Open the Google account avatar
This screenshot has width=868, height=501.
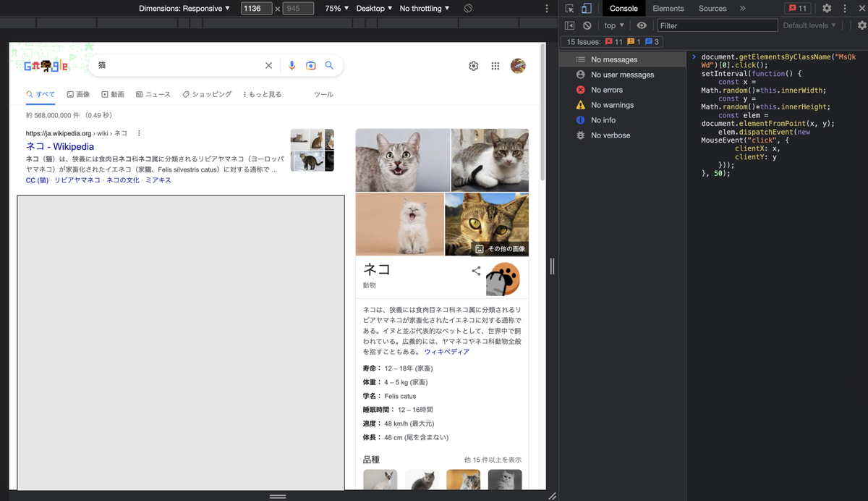coord(518,66)
